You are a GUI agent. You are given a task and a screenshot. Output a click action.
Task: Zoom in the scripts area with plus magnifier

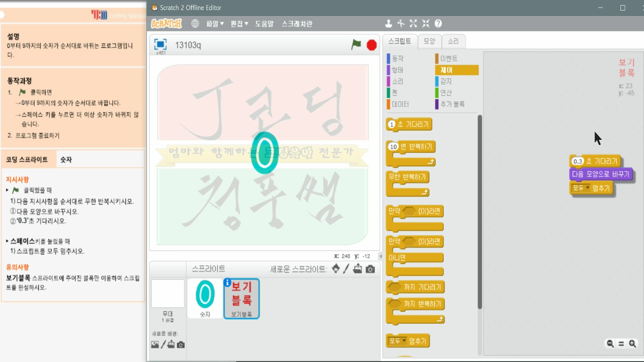[x=631, y=344]
